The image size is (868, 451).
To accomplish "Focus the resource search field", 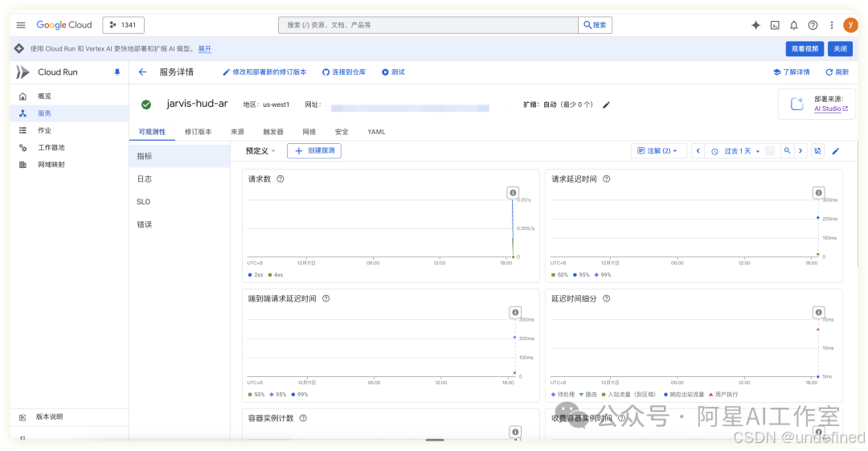I will coord(428,25).
